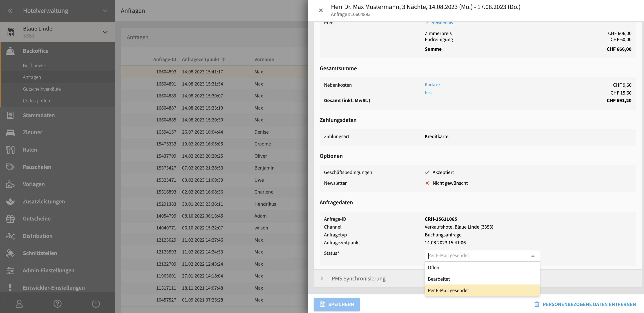This screenshot has width=644, height=313.
Task: Click the power logout icon
Action: (96, 304)
